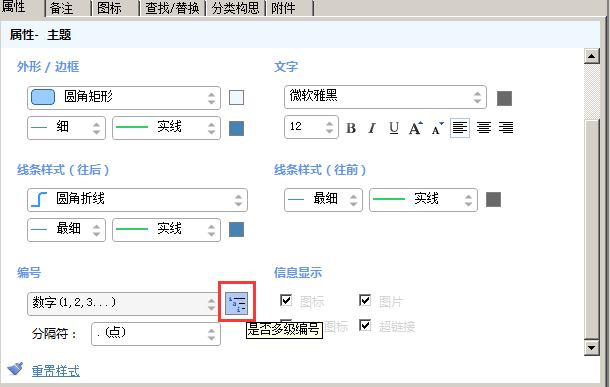Screen dimensions: 610x387
Task: Pick the shape fill color swatch
Action: point(237,98)
